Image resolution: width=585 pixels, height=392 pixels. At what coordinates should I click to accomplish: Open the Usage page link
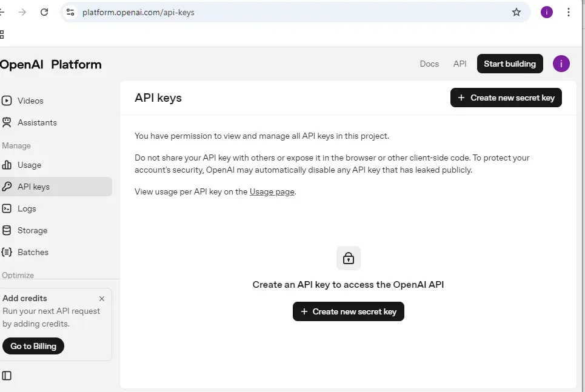coord(272,191)
